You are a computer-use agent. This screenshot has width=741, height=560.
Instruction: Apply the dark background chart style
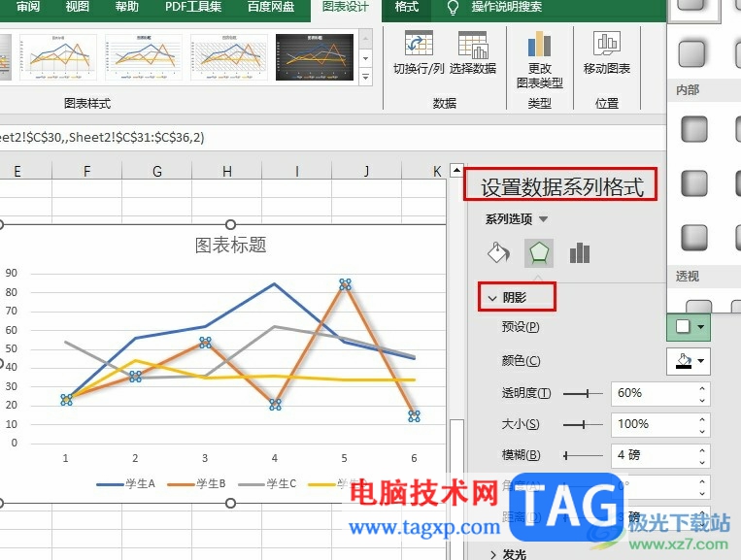pyautogui.click(x=315, y=57)
